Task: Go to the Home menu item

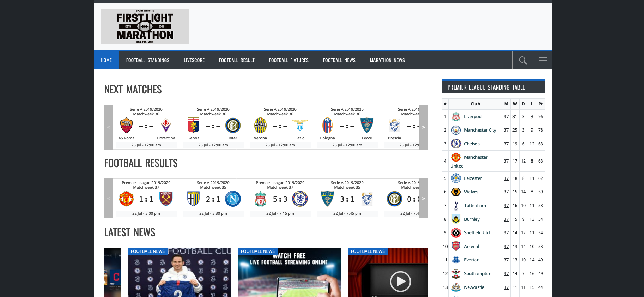Action: click(106, 60)
